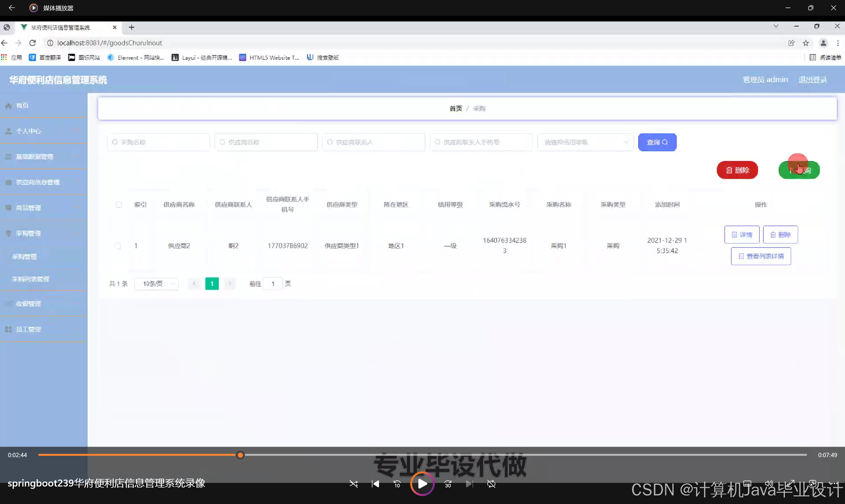
Task: Open 详情 for the 供应商2 row
Action: (742, 235)
